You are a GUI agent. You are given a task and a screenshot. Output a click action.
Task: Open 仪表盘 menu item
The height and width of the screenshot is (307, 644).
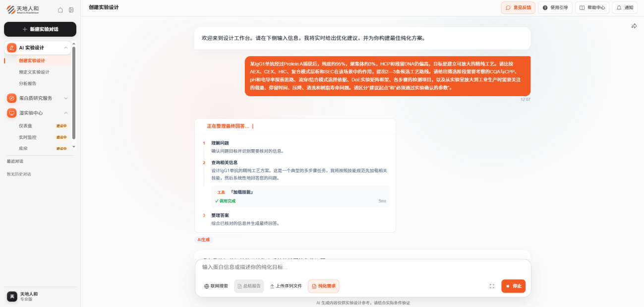25,126
